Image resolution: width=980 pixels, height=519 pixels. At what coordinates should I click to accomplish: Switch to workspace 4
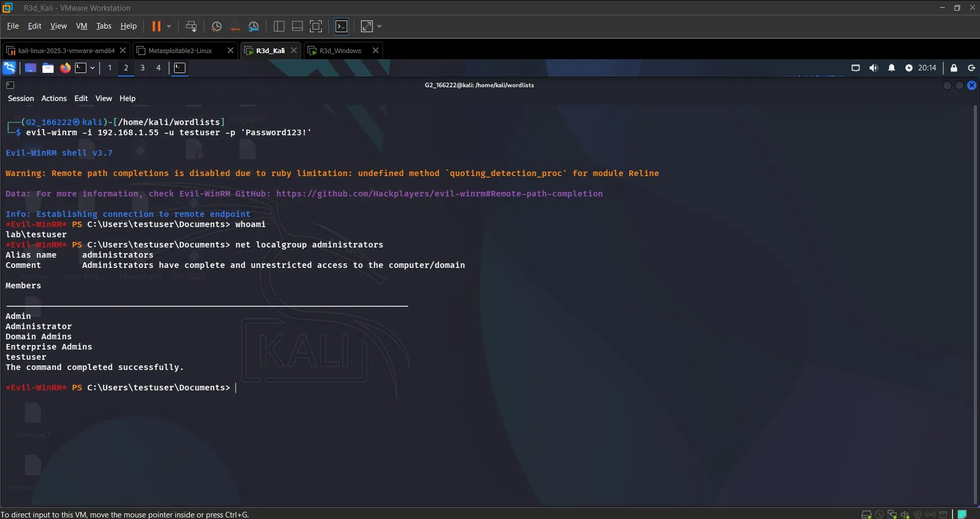click(x=158, y=68)
